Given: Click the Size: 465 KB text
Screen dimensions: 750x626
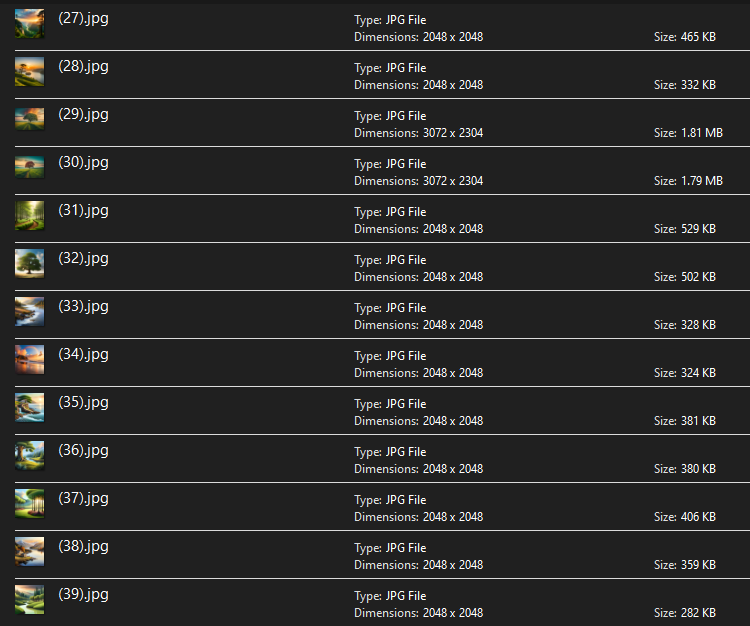Looking at the screenshot, I should point(685,37).
